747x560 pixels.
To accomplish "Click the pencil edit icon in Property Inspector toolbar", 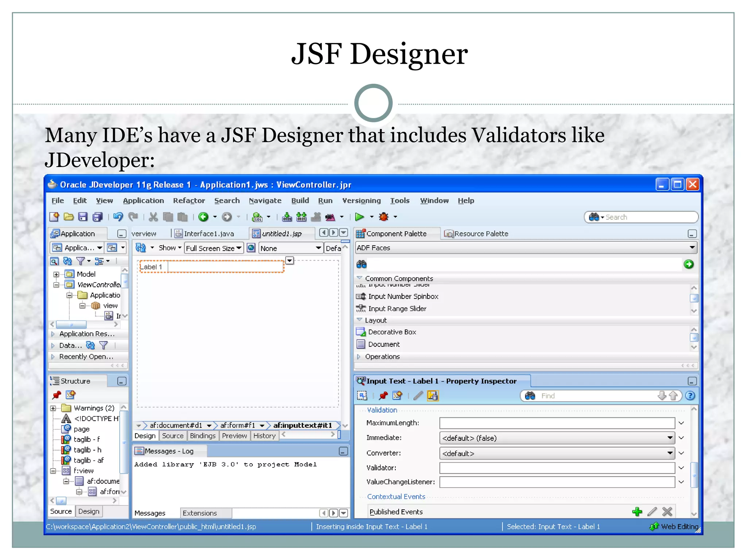I will [418, 396].
